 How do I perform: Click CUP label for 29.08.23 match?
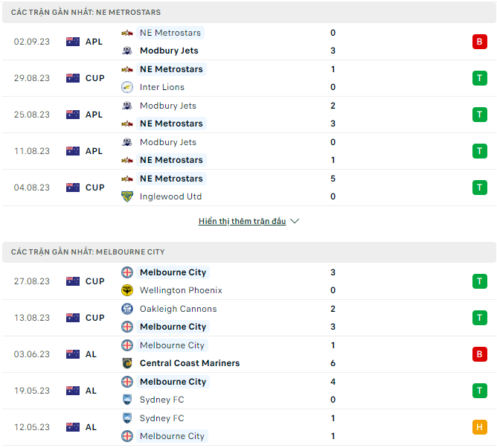[x=94, y=78]
